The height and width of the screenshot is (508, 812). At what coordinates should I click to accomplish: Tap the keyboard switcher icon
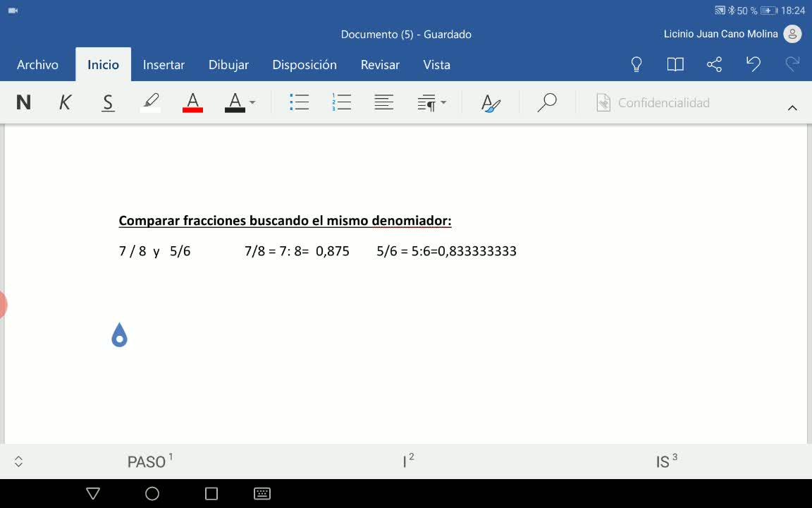point(262,493)
